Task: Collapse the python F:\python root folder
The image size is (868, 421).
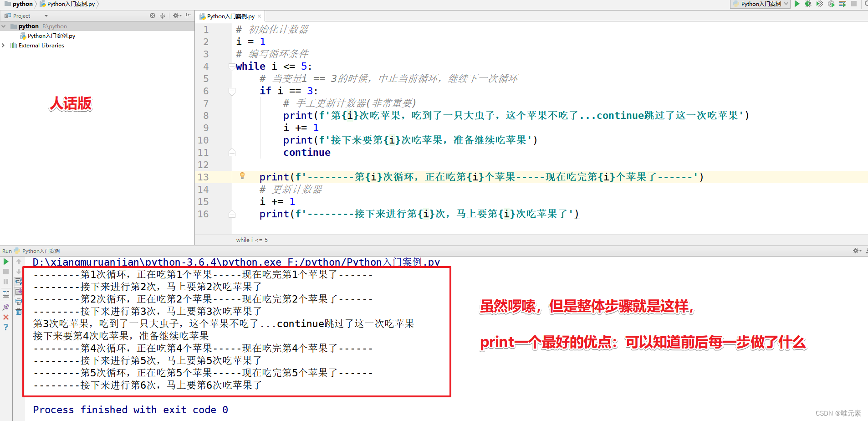Action: click(x=4, y=26)
